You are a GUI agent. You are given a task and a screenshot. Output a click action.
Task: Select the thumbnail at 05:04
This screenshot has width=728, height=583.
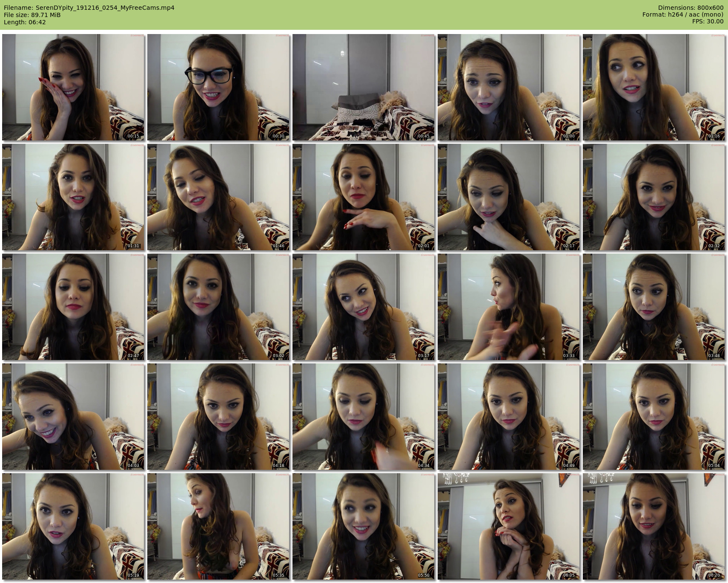(x=654, y=417)
